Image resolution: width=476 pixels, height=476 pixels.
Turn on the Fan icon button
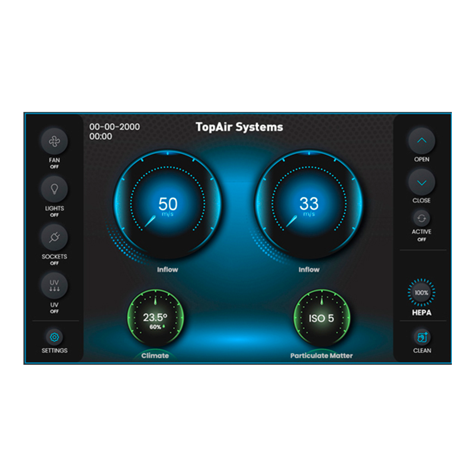tap(54, 141)
